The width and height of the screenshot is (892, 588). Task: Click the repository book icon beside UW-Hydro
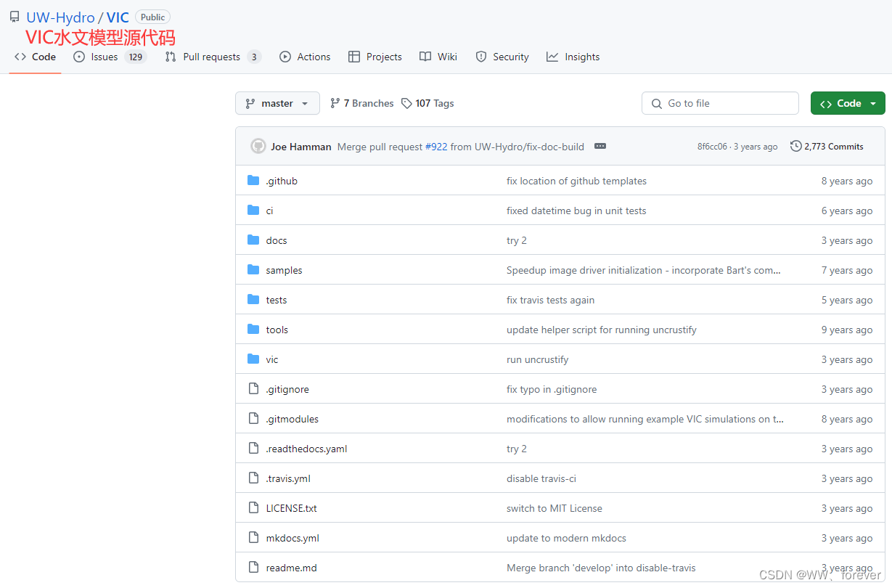[15, 17]
